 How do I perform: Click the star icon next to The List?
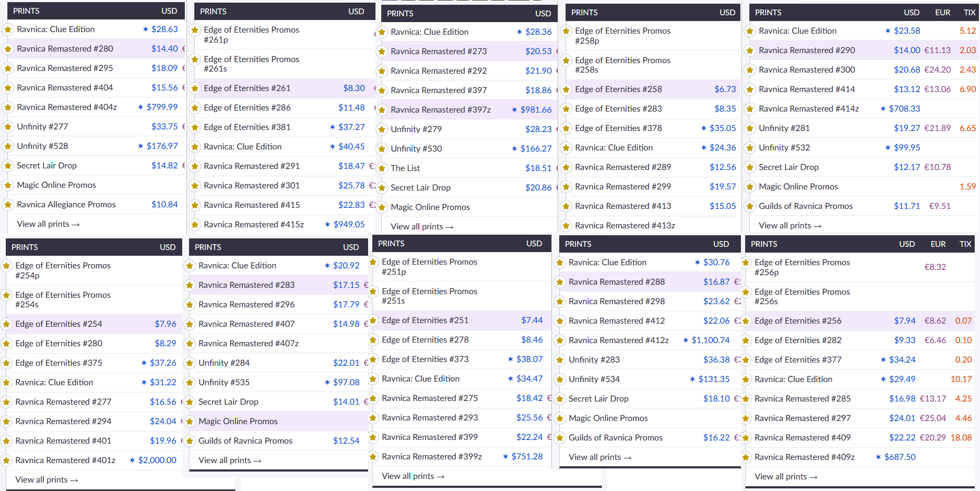(x=382, y=168)
